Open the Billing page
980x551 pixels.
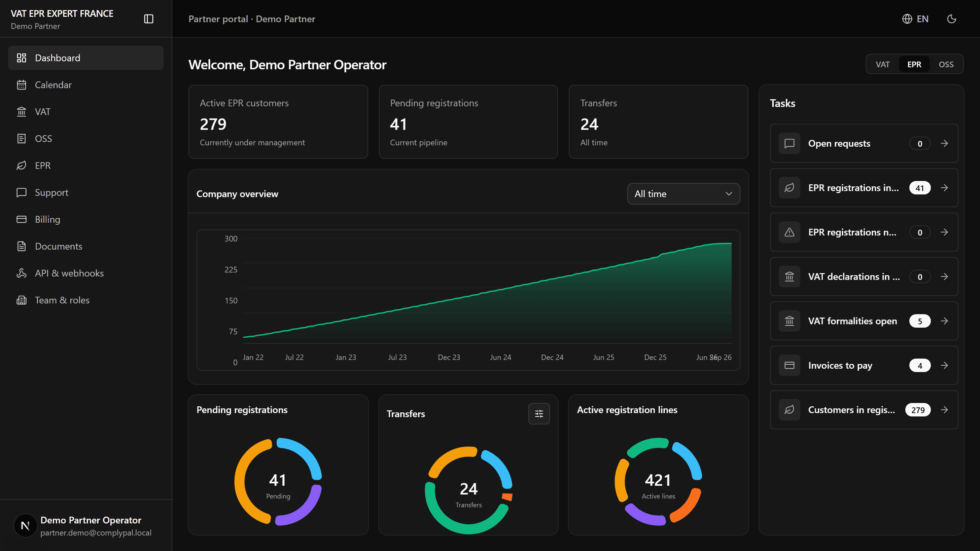coord(85,219)
